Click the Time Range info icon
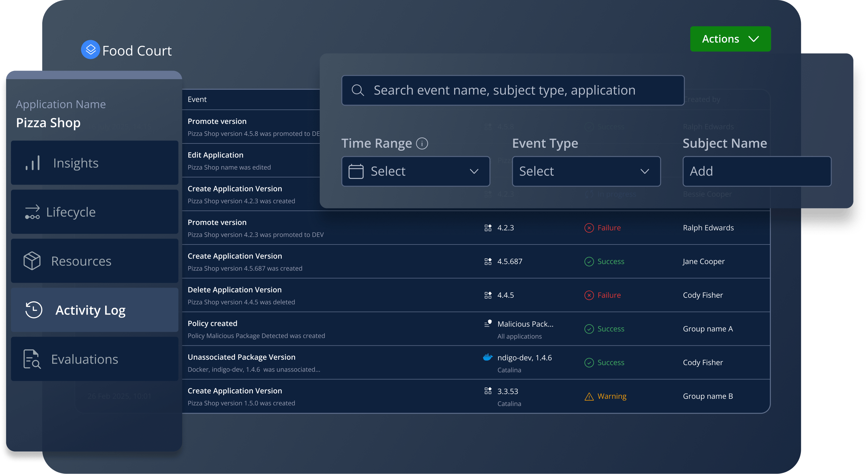The image size is (868, 474). click(422, 143)
